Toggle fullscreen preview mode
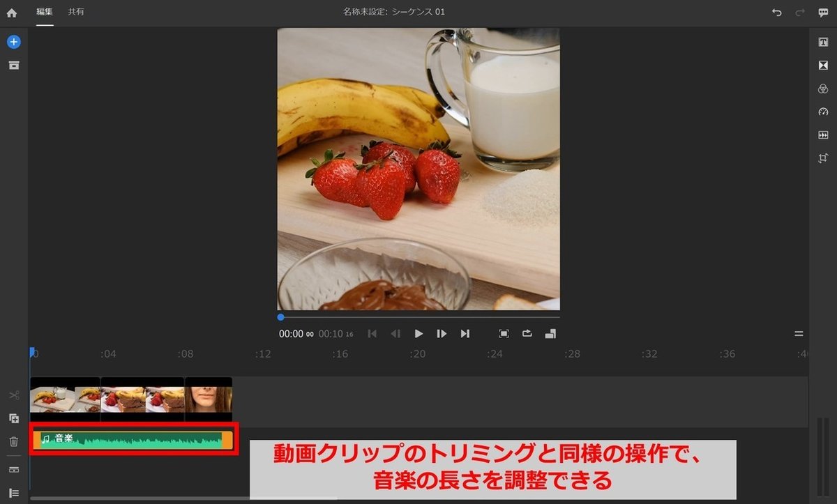The height and width of the screenshot is (504, 837). [504, 333]
